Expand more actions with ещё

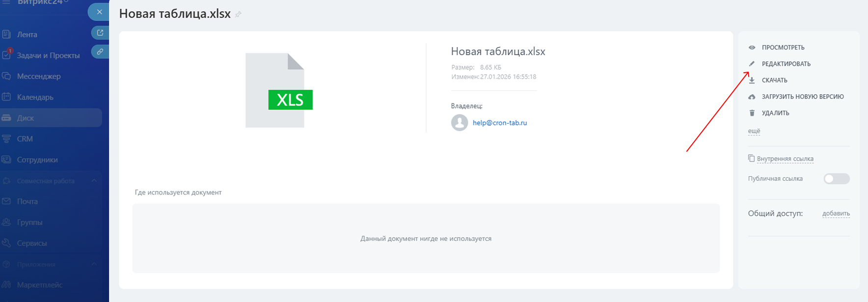(x=754, y=131)
